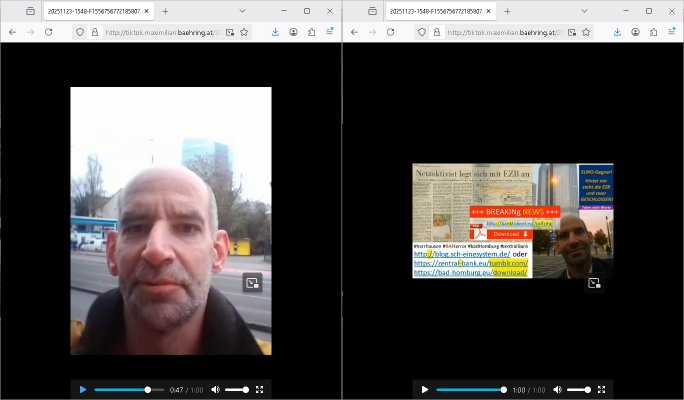Open downloads panel in the right browser
This screenshot has height=400, width=684.
click(617, 32)
